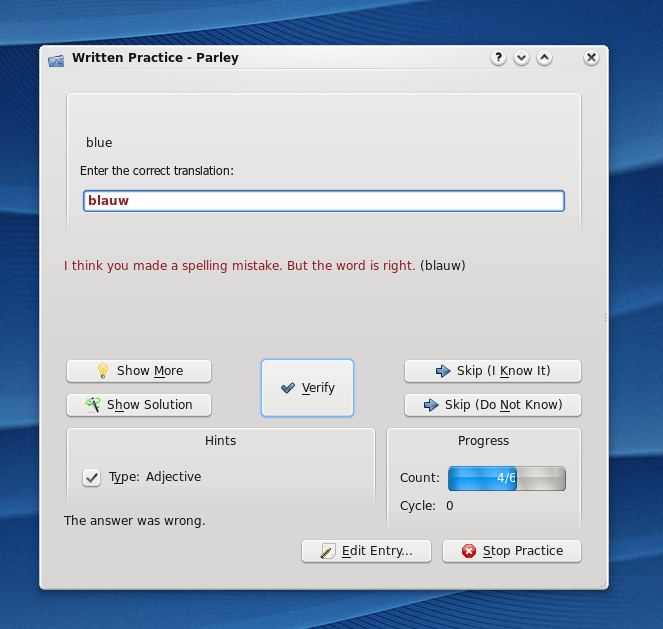Image resolution: width=663 pixels, height=629 pixels.
Task: Click Skip (Do Not Know) button
Action: click(493, 405)
